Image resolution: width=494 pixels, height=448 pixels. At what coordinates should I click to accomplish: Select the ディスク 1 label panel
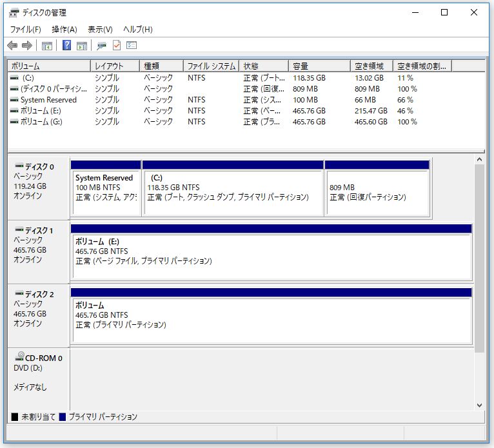pyautogui.click(x=38, y=252)
